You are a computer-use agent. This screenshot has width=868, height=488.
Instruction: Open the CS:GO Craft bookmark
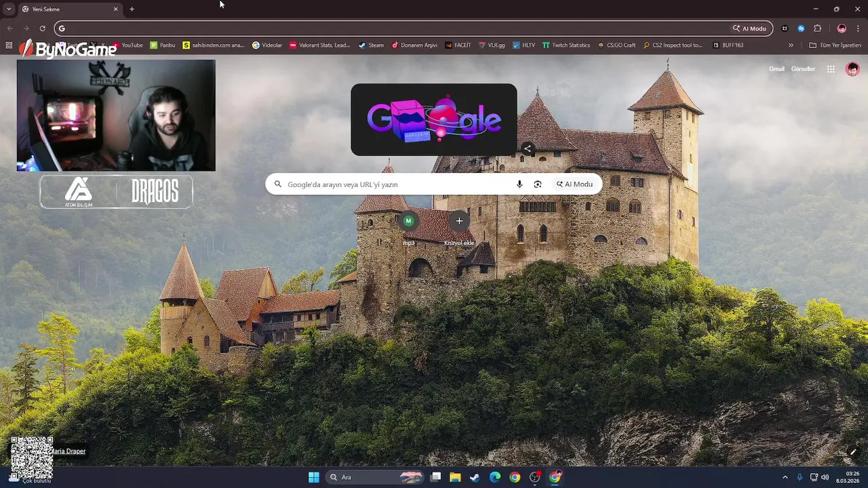click(x=616, y=45)
